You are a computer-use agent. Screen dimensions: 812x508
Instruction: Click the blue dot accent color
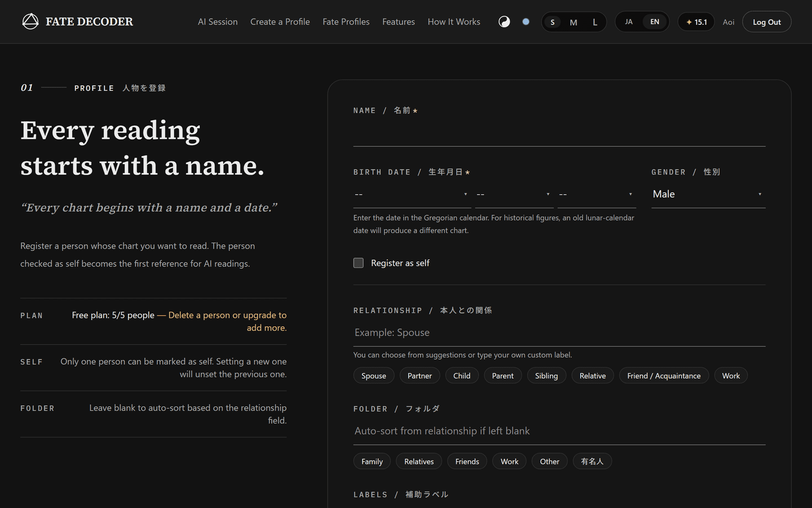(526, 21)
